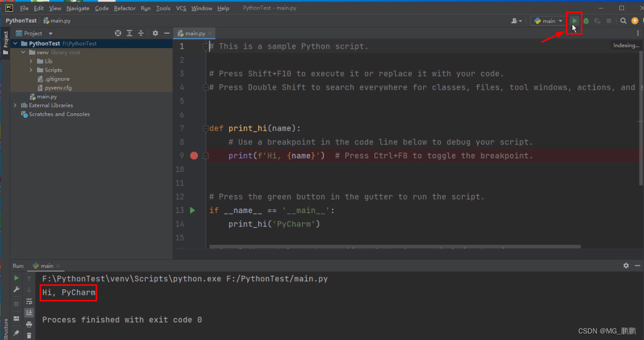This screenshot has height=340, width=644.
Task: Run the main configuration with green Run icon
Action: click(x=574, y=21)
